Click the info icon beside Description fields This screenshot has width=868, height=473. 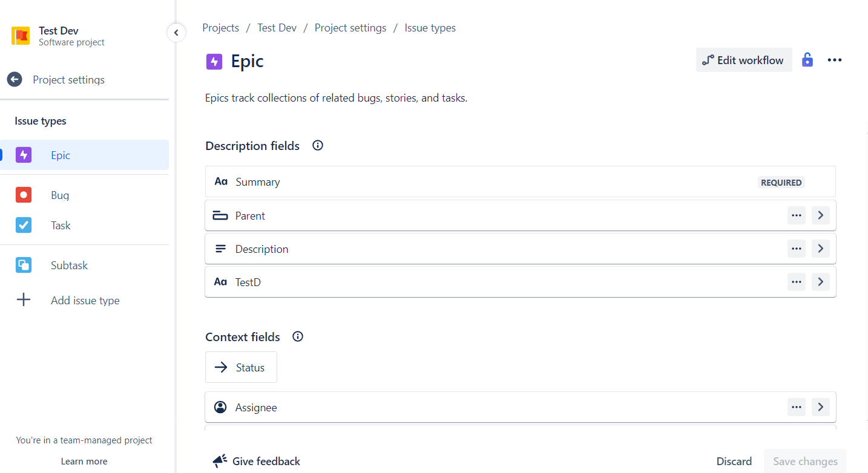(x=317, y=145)
